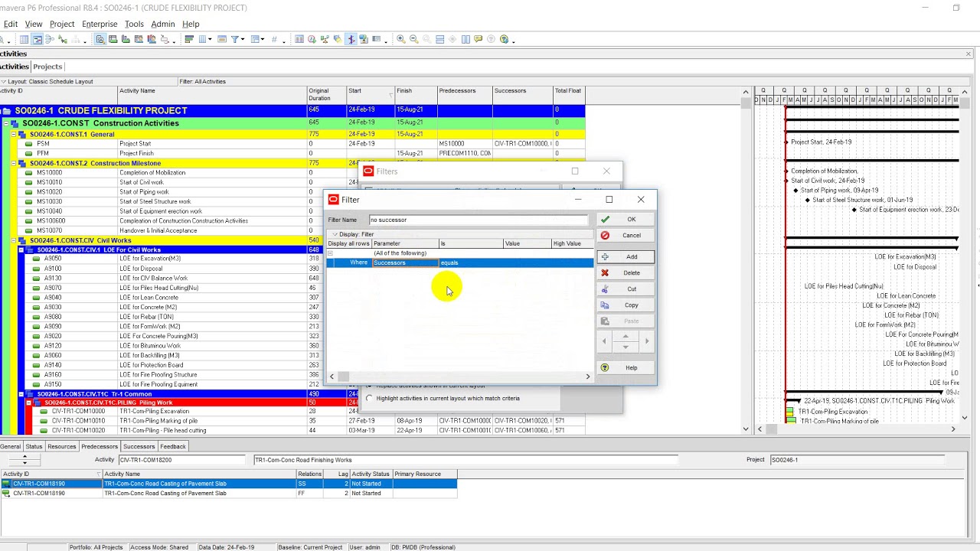The height and width of the screenshot is (551, 980).
Task: Click the move-down arrow in Filter dialog
Action: coord(626,347)
